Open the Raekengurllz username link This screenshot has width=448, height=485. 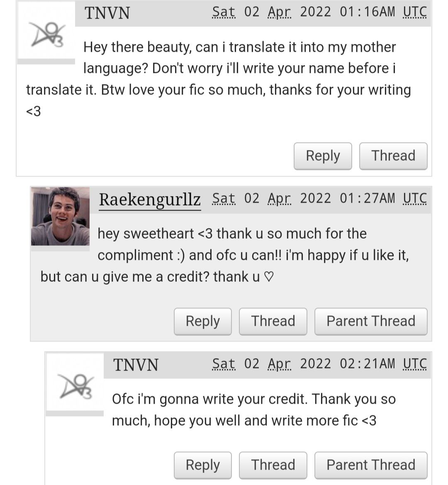tap(150, 200)
